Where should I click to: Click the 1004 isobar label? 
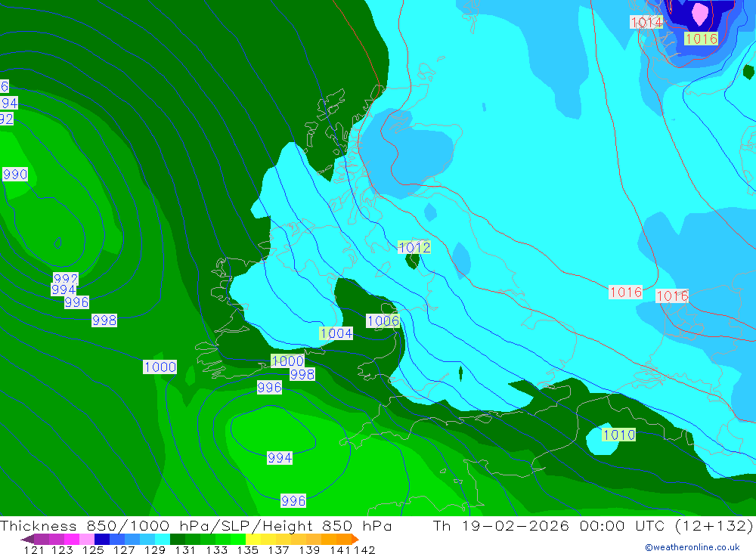pyautogui.click(x=336, y=333)
